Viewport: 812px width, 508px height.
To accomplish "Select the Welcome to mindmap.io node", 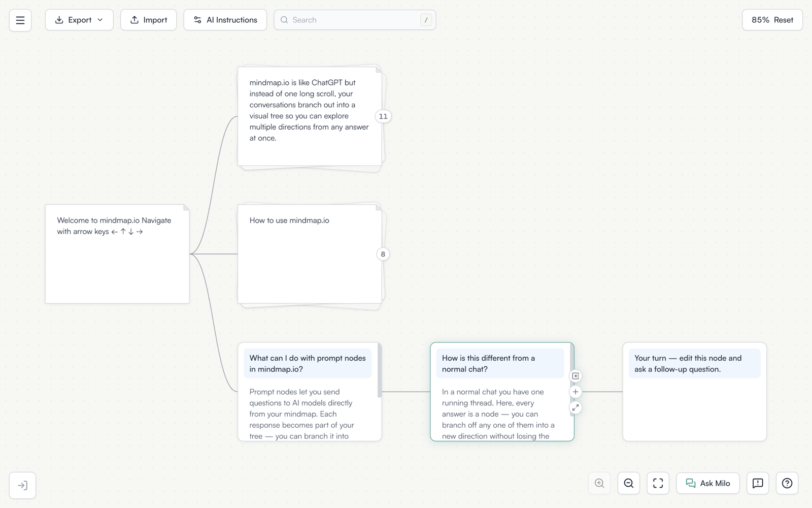I will coord(117,254).
